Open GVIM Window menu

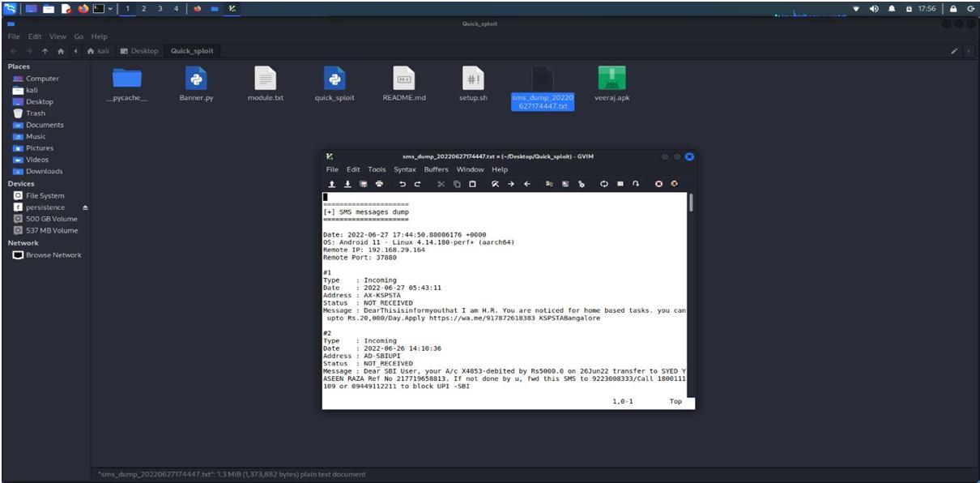[x=470, y=169]
